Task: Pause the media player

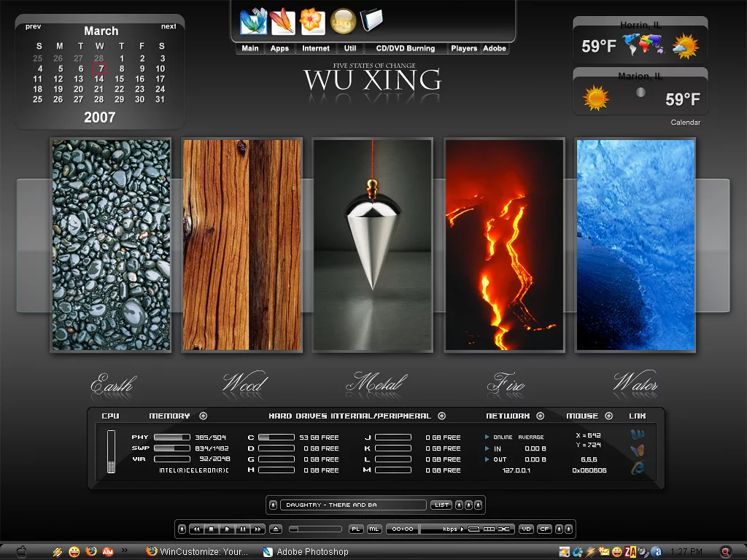Action: click(x=242, y=529)
